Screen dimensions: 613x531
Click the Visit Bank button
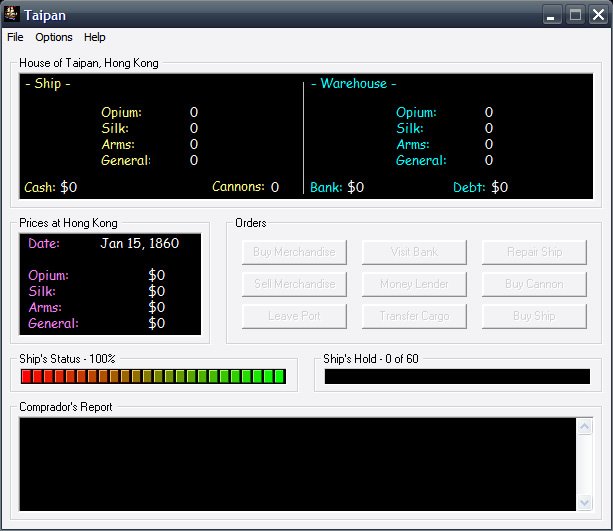pyautogui.click(x=414, y=252)
